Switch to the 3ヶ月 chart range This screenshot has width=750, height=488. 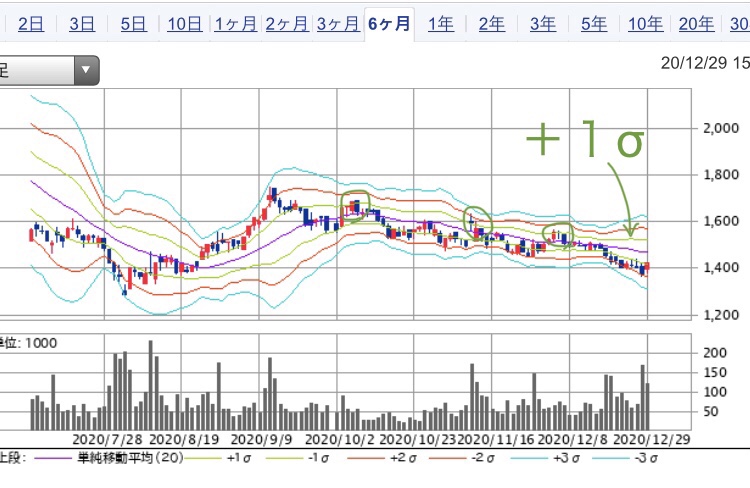[338, 23]
